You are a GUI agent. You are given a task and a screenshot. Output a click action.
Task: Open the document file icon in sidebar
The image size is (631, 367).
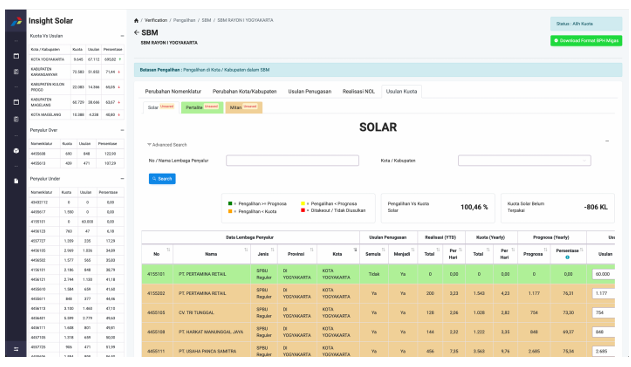(x=16, y=181)
